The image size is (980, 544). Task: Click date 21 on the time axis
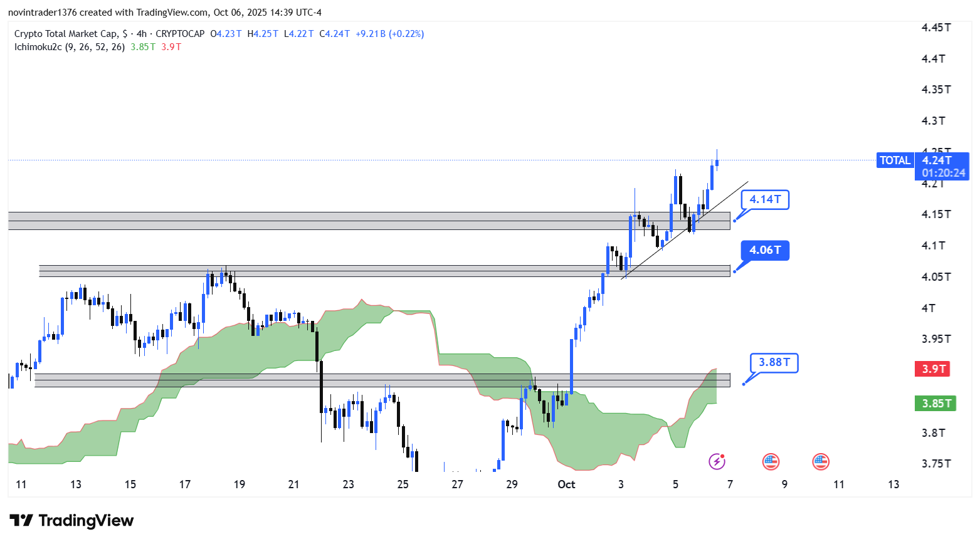point(293,484)
